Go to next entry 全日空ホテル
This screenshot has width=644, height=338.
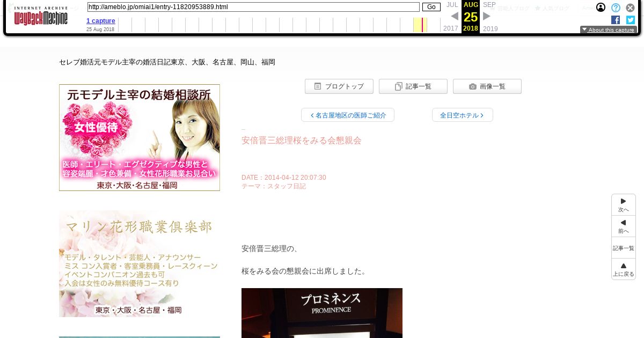pyautogui.click(x=463, y=115)
